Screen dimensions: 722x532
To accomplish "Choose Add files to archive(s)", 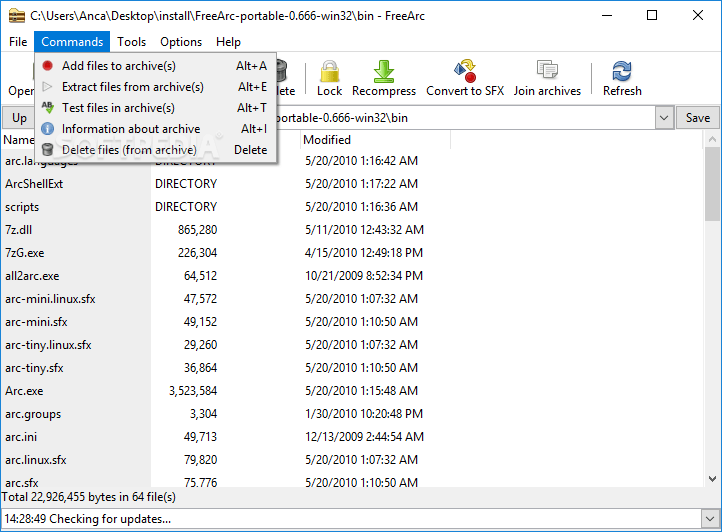I will click(x=156, y=66).
